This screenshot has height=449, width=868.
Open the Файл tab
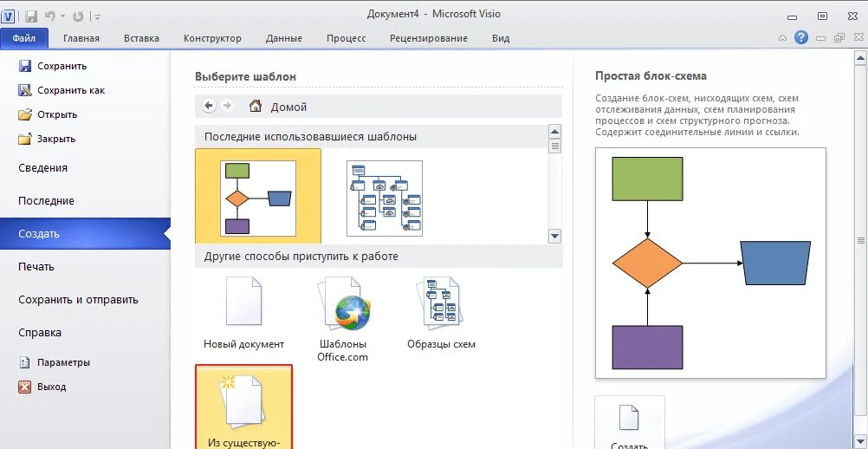pos(23,38)
